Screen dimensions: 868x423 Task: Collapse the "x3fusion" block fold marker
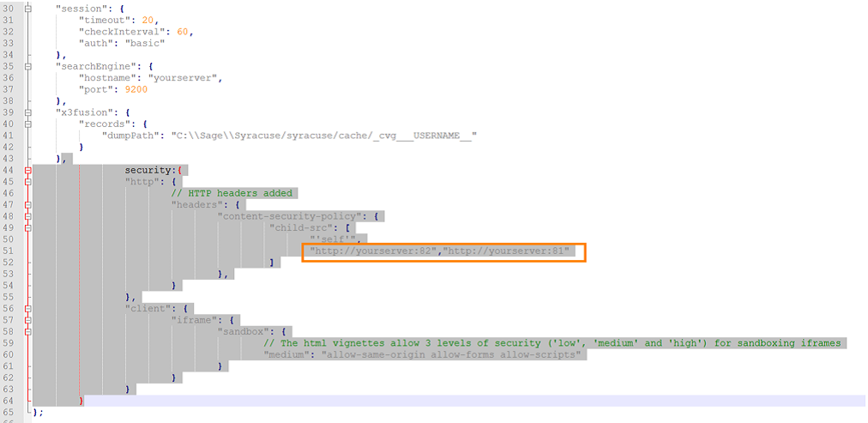28,112
